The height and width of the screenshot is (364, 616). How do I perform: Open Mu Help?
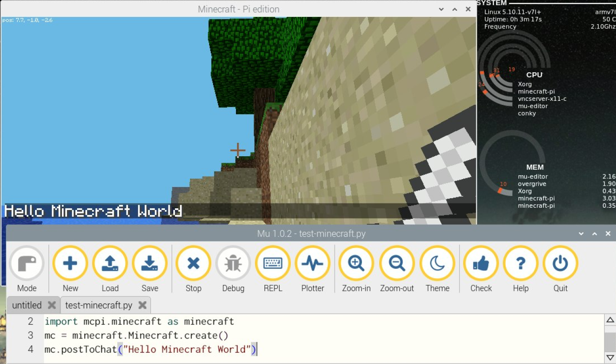point(521,269)
